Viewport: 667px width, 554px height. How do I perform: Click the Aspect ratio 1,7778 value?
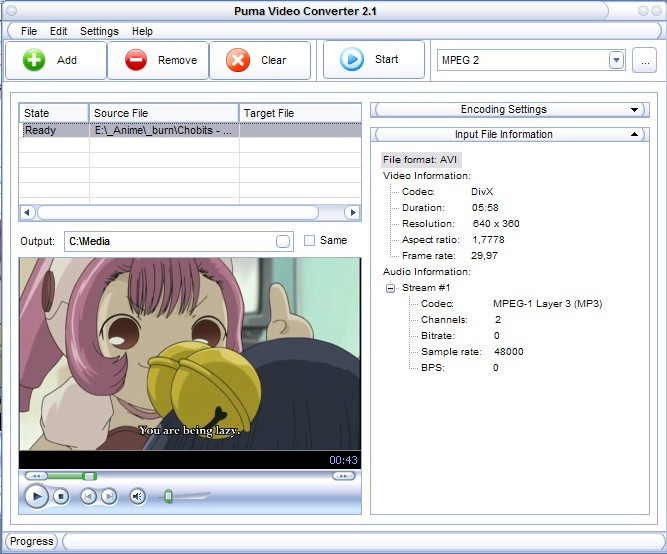pyautogui.click(x=488, y=240)
